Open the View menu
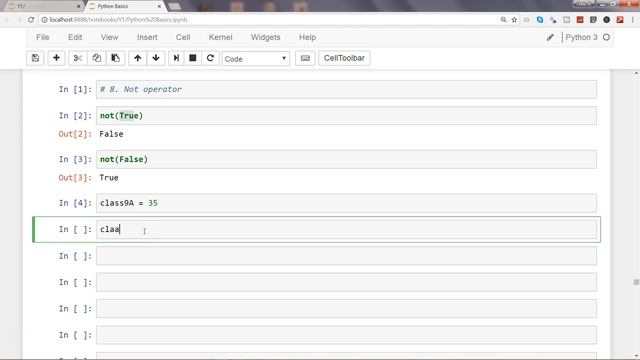This screenshot has width=640, height=360. (109, 37)
